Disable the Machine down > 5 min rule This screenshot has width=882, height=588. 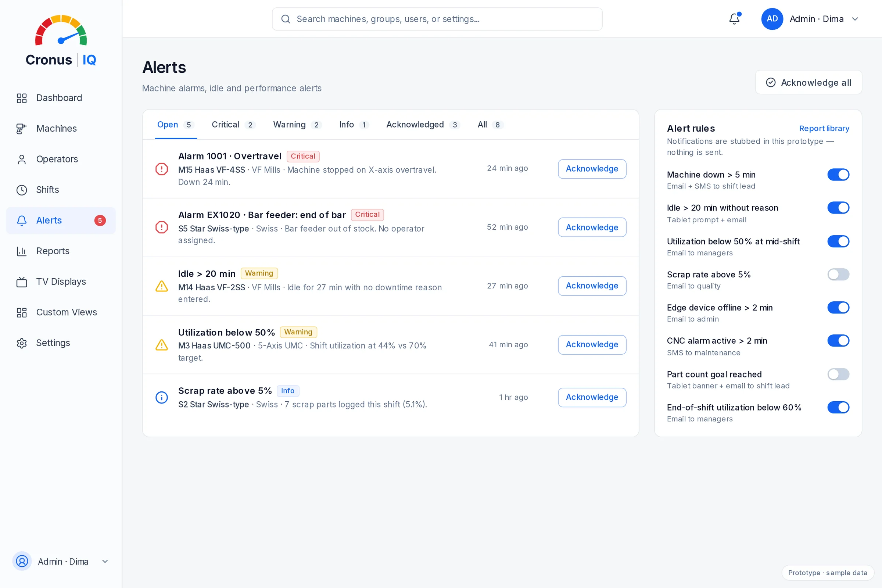tap(838, 175)
